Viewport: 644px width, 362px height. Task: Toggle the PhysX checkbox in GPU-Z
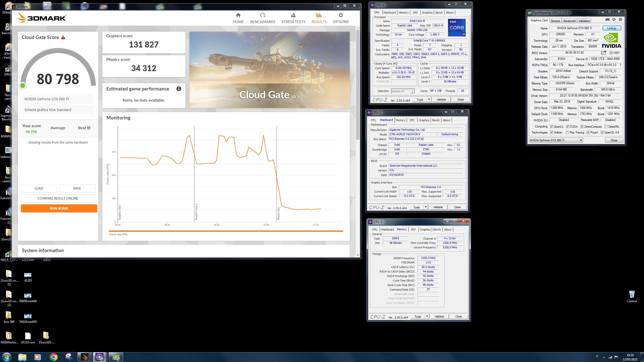tap(588, 132)
